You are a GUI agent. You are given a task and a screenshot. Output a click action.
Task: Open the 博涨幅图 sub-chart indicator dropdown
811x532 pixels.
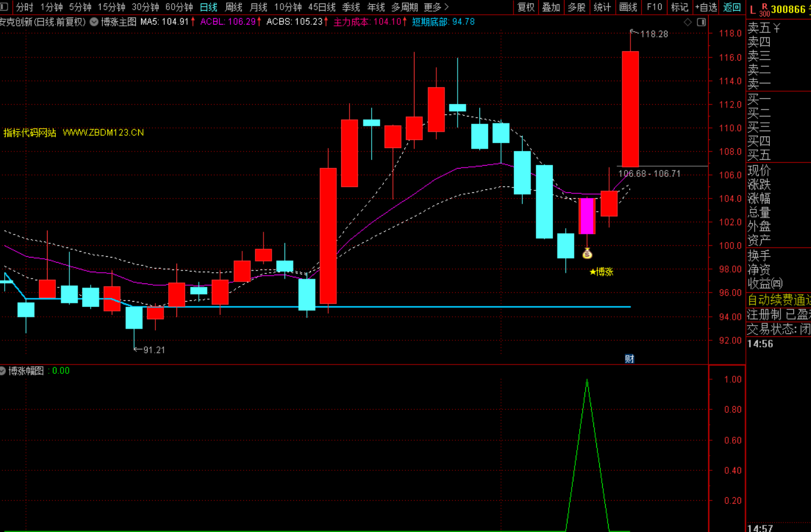point(3,371)
